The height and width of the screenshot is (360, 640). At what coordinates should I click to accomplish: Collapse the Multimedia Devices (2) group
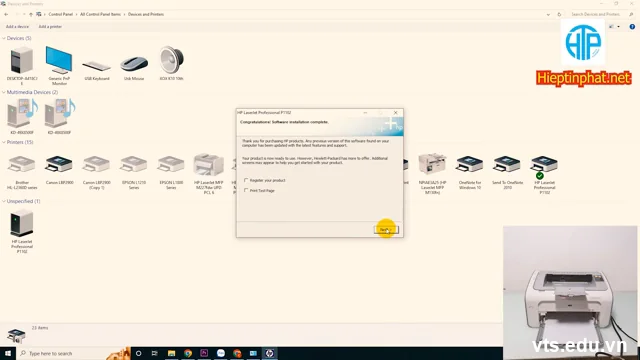[x=4, y=92]
